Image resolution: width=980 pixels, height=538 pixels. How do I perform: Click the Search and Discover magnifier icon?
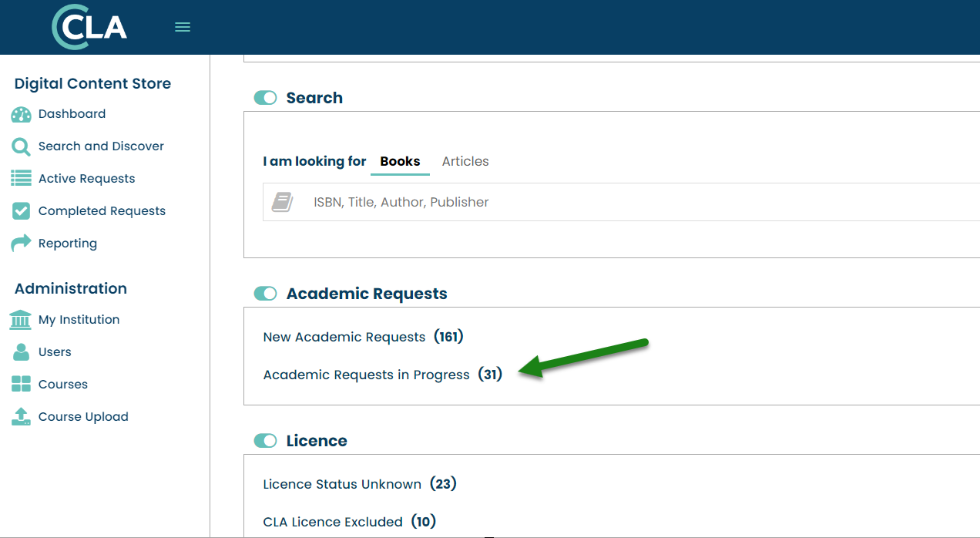coord(21,146)
